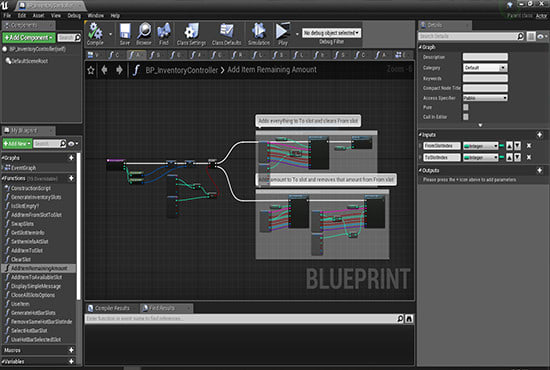Viewport: 550px width, 370px height.
Task: Select the ClearSlot function
Action: pos(21,260)
